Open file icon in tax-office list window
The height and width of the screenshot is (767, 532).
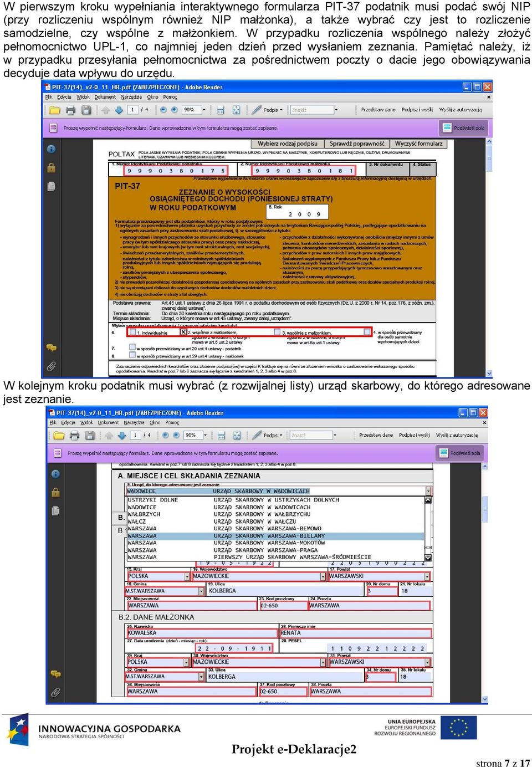coord(58,436)
